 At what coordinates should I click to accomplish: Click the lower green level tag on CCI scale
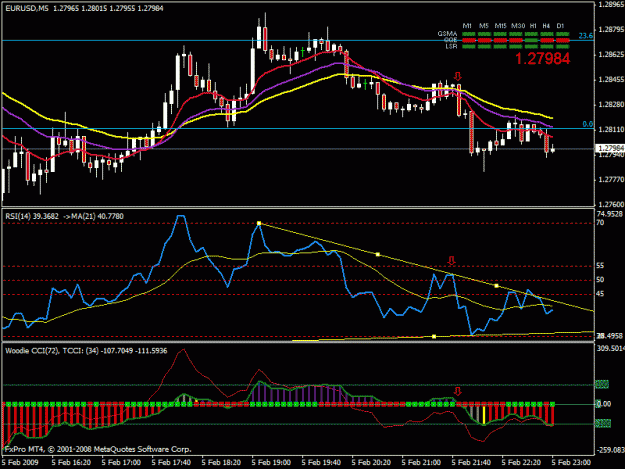(603, 423)
